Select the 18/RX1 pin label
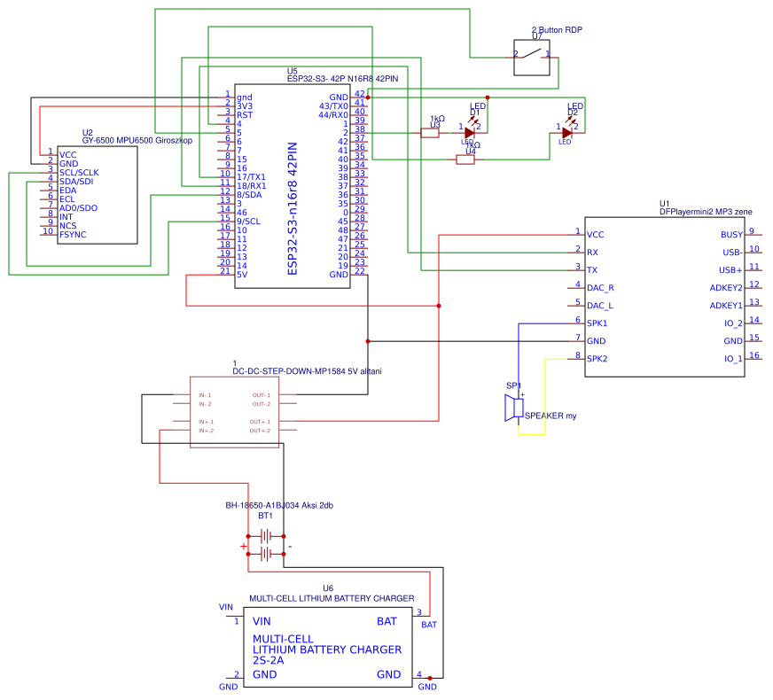Viewport: 773px width, 700px height. click(x=252, y=186)
